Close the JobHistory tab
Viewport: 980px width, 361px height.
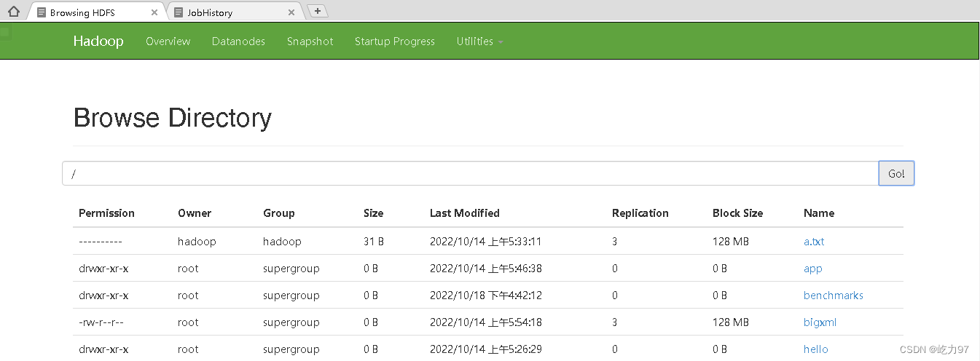(x=291, y=12)
